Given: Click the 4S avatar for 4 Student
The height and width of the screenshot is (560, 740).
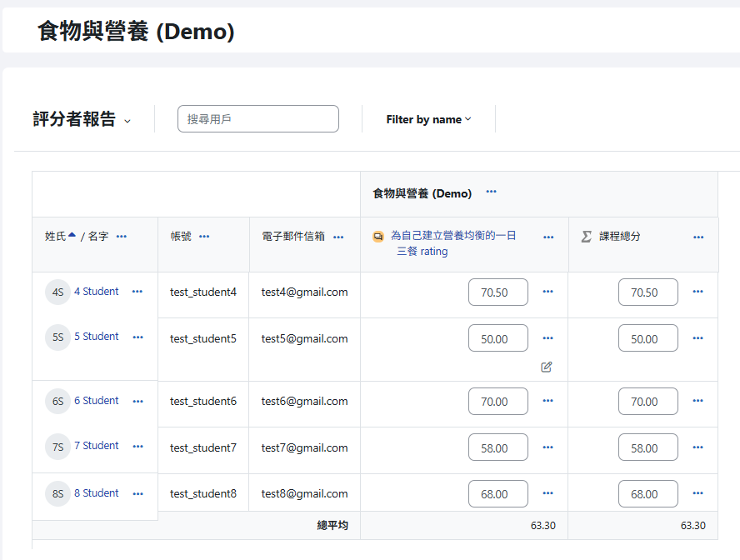Looking at the screenshot, I should [57, 292].
